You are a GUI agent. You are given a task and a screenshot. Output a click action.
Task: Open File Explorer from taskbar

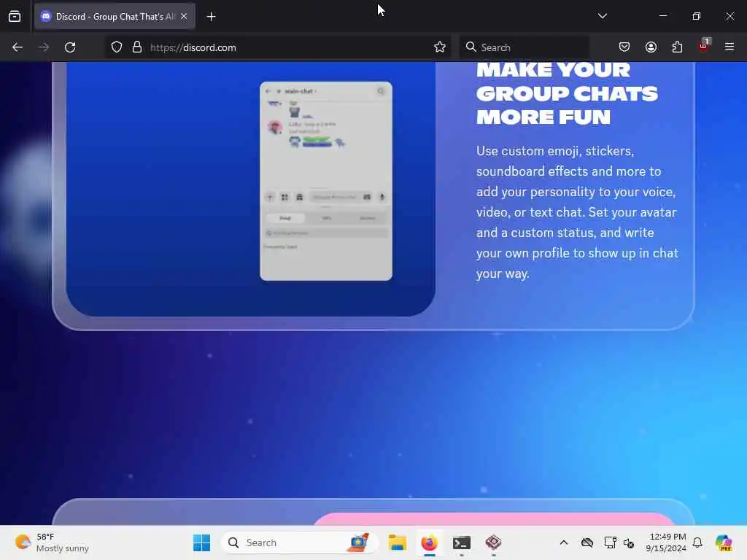coord(397,542)
